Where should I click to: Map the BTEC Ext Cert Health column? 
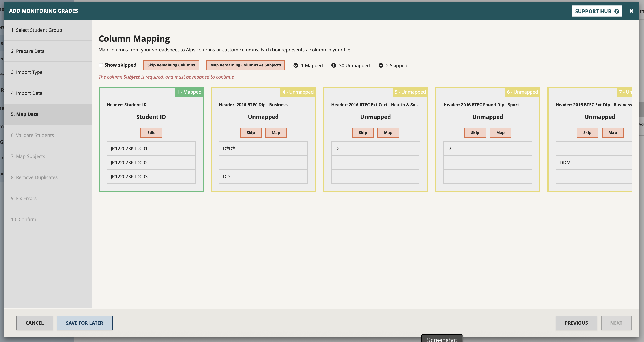[x=388, y=132]
